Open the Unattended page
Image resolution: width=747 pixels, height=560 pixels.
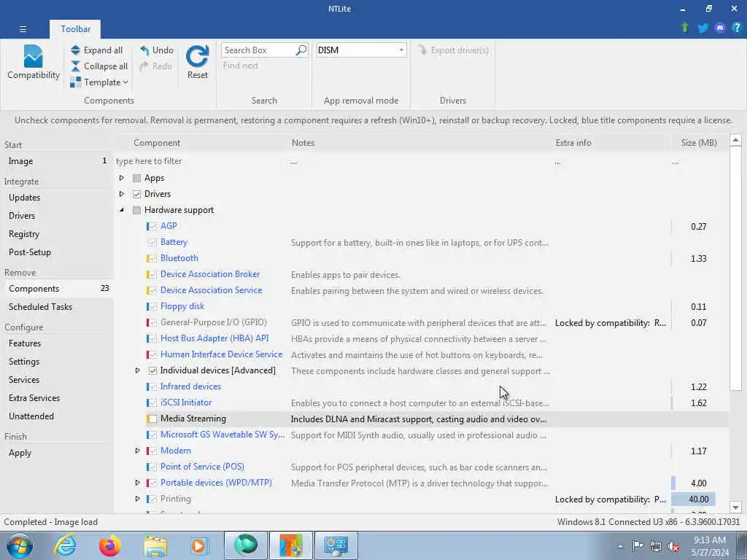[x=57, y=416]
